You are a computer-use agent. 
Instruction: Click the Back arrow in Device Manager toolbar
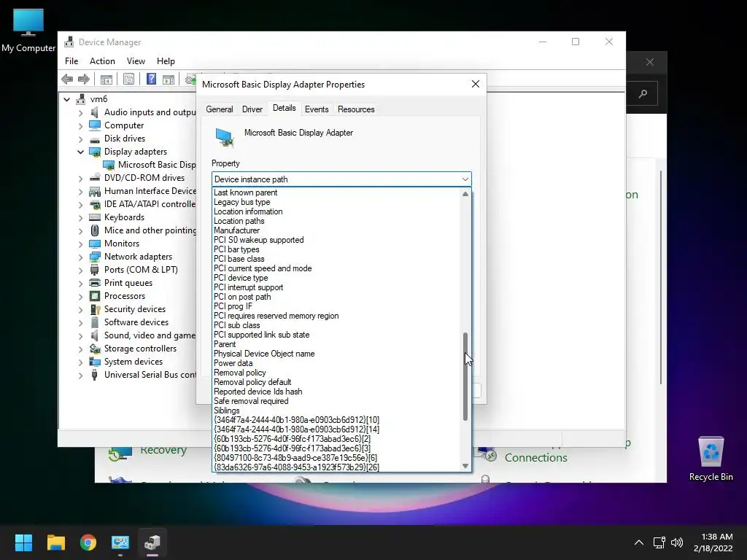67,79
